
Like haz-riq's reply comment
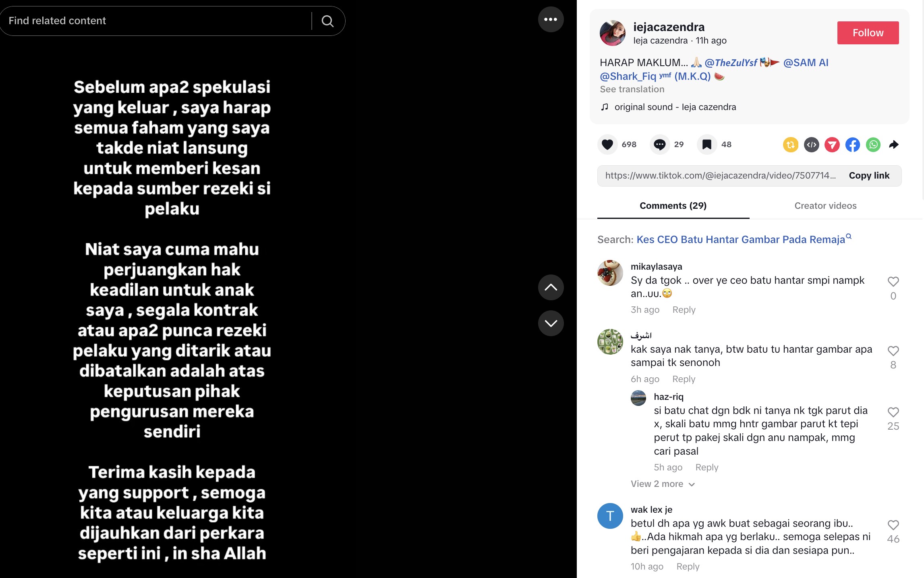(x=893, y=412)
